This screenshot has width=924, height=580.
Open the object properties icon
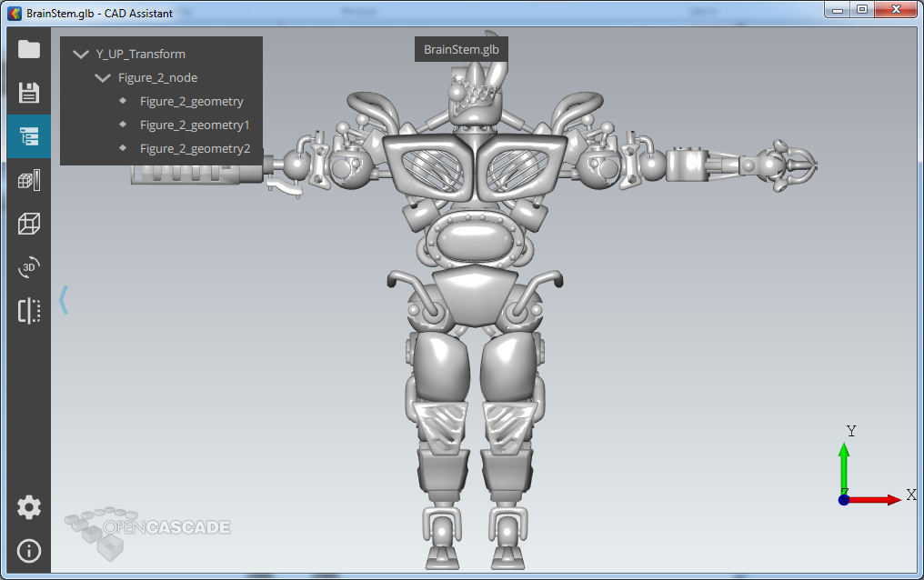pyautogui.click(x=29, y=180)
